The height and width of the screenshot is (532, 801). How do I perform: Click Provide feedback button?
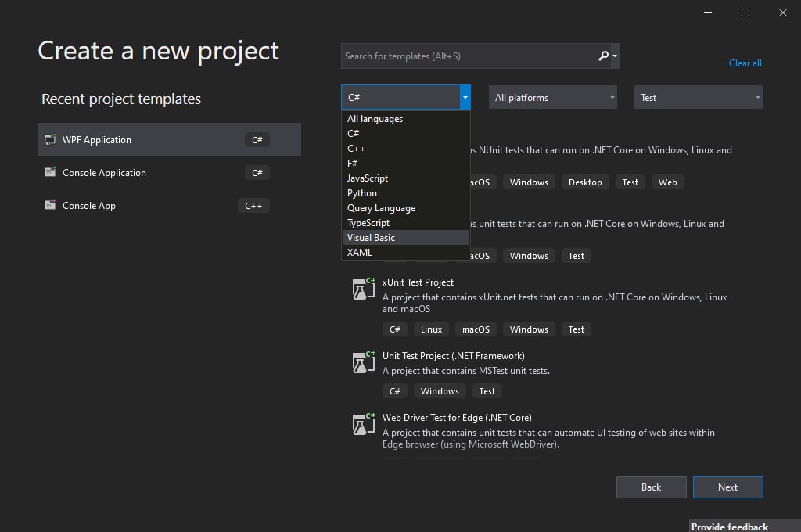[729, 527]
